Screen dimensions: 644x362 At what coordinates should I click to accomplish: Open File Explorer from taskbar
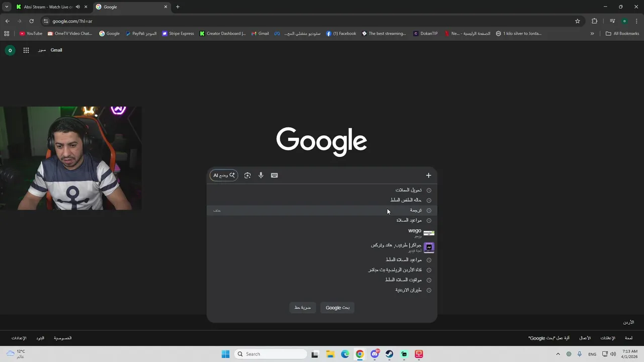click(x=330, y=354)
